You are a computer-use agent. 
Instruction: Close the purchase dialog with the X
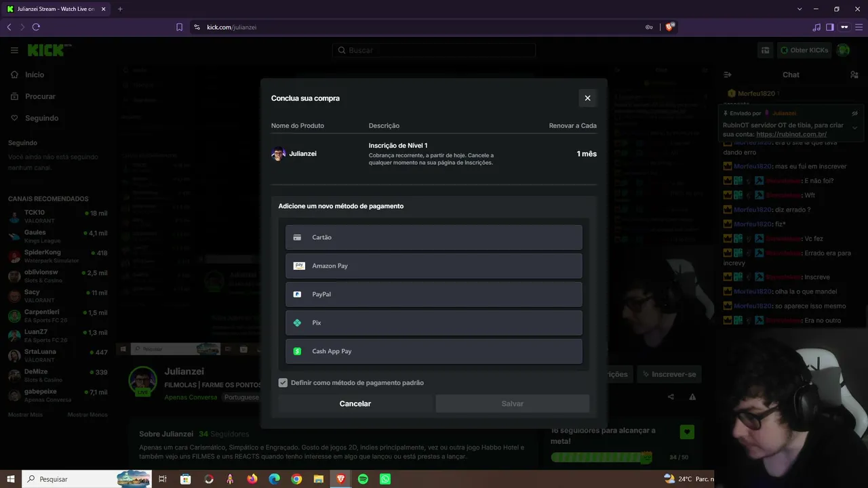(x=587, y=98)
